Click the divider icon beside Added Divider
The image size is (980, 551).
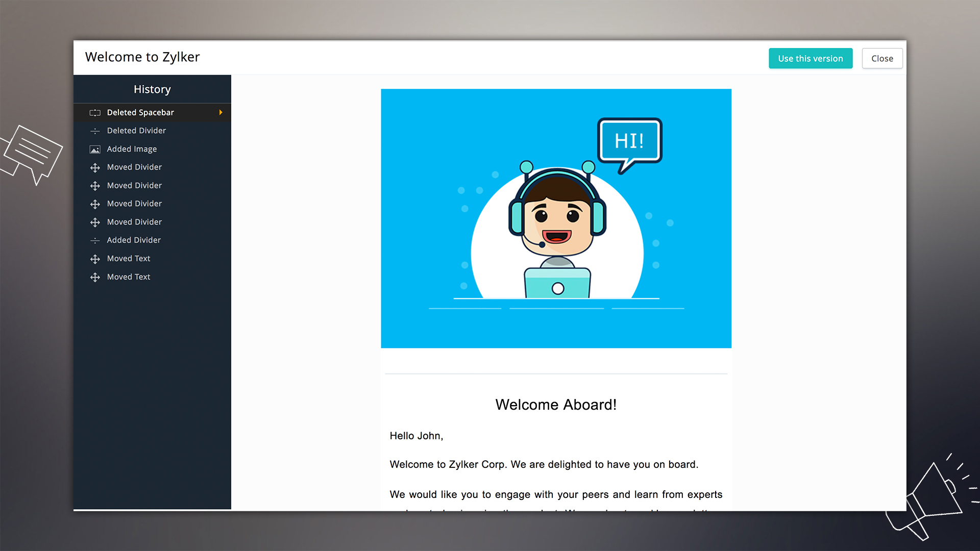95,240
